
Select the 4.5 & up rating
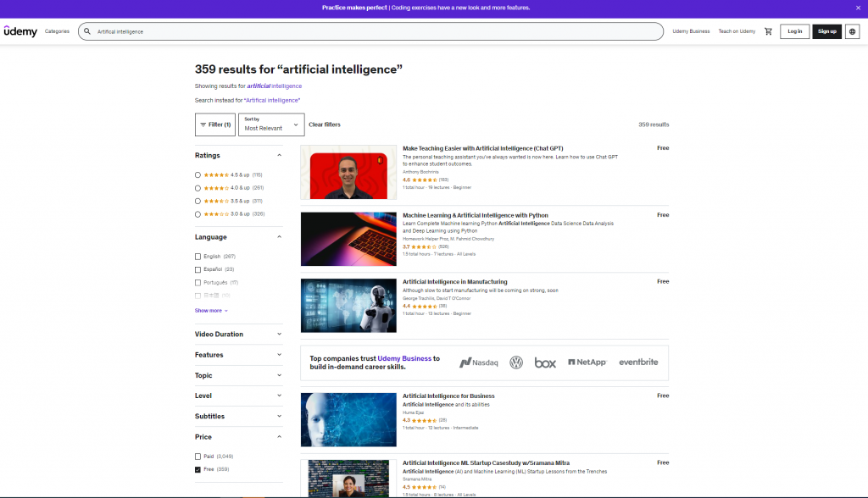tap(198, 174)
